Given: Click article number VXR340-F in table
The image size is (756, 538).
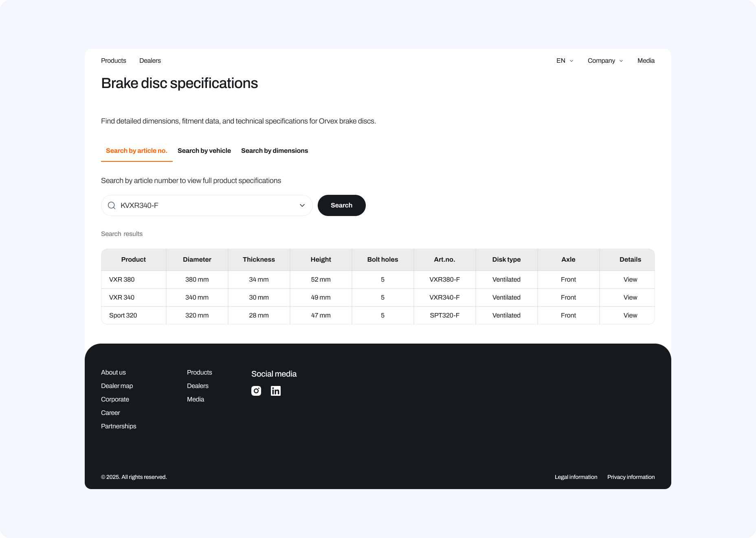Looking at the screenshot, I should pos(445,298).
